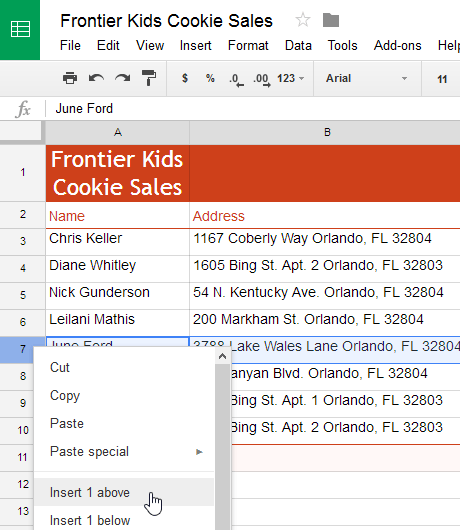Undo the last action

96,78
